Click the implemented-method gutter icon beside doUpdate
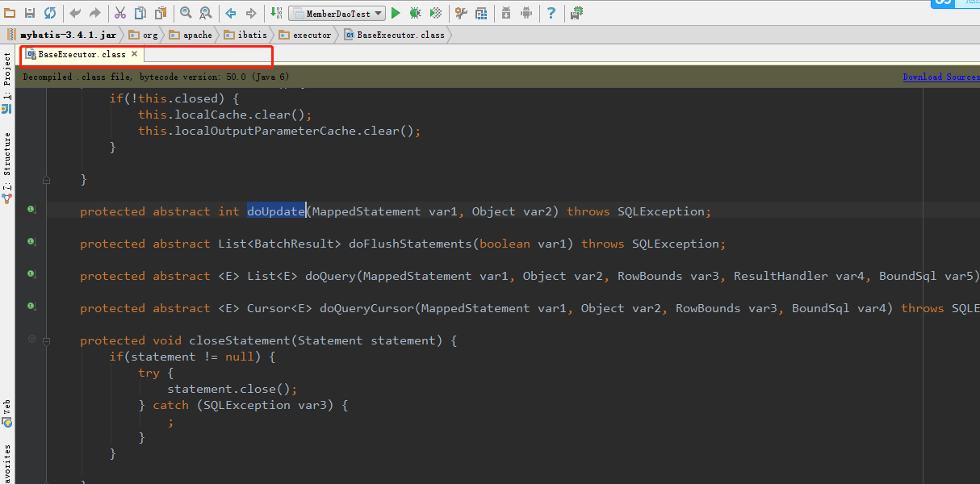Screen dimensions: 980x484 [32, 210]
